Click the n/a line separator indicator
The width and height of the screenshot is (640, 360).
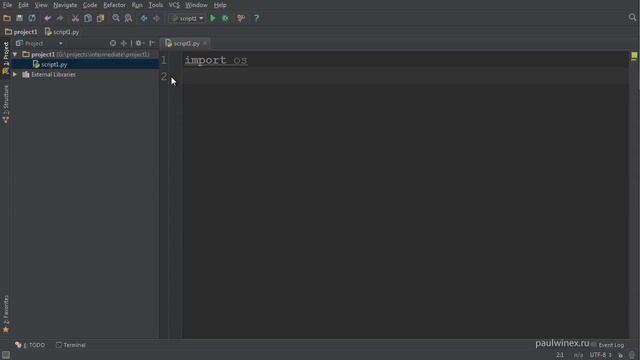click(578, 355)
